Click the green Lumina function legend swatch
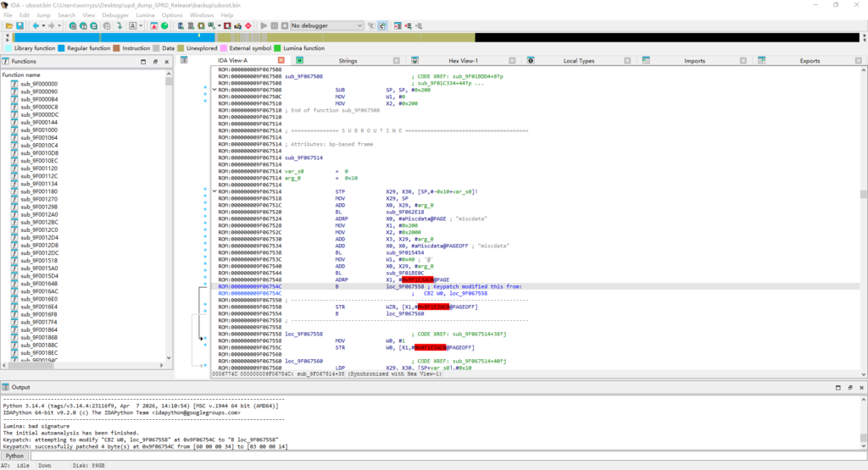868x470 pixels. (x=277, y=48)
